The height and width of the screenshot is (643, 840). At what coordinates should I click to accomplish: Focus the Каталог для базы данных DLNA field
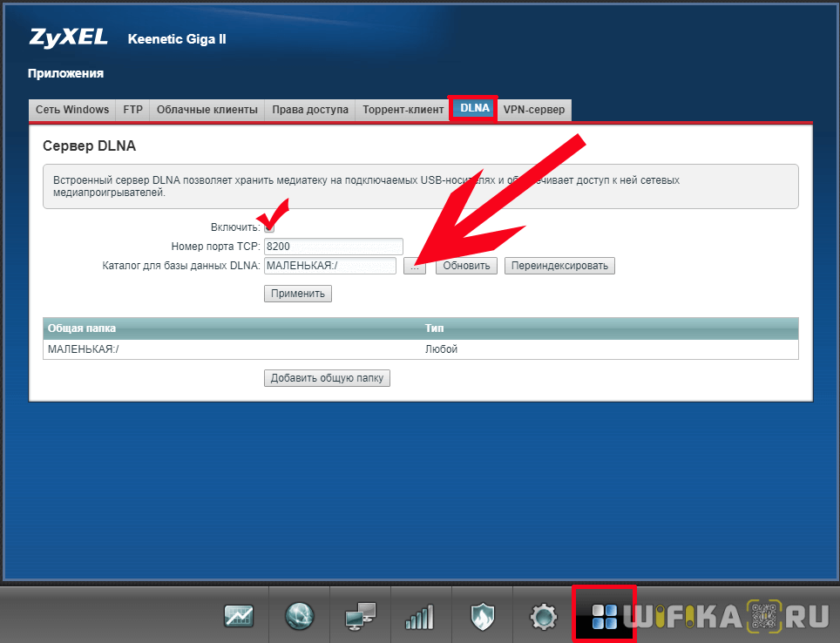pos(330,266)
